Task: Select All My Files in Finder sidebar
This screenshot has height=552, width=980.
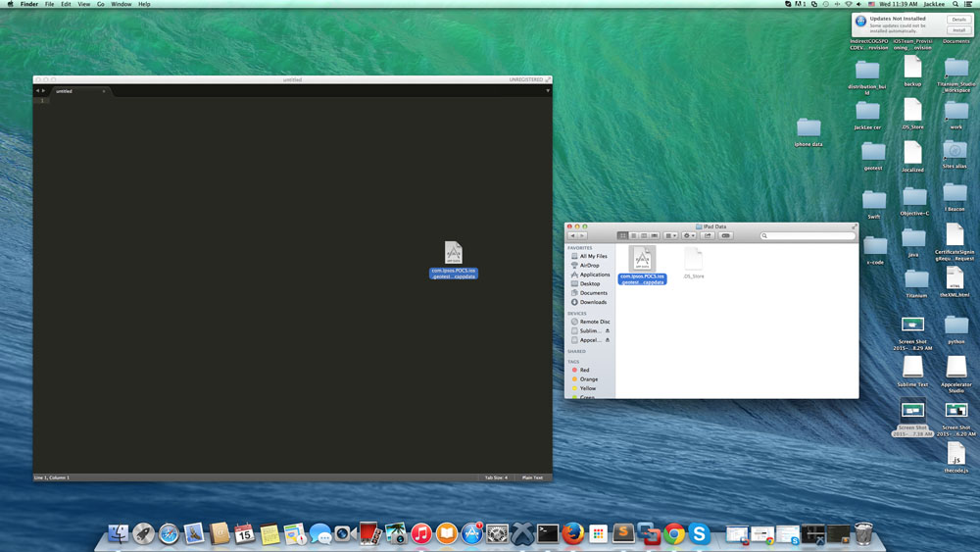Action: 589,256
